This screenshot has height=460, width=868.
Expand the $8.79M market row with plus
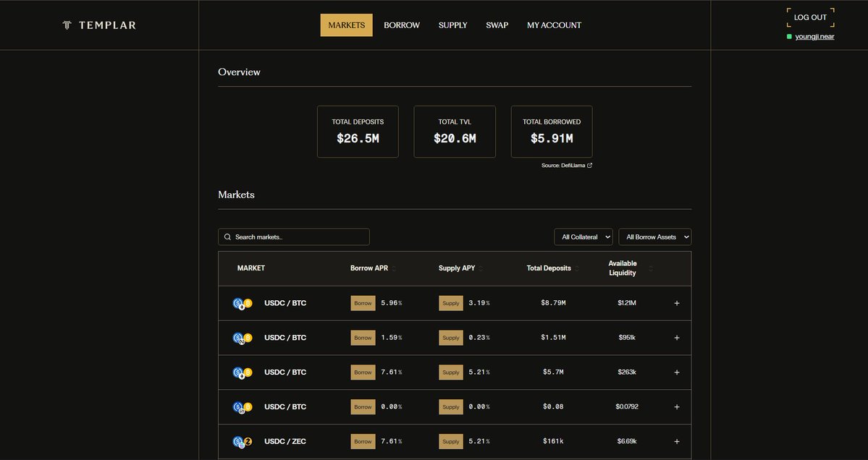pos(676,303)
